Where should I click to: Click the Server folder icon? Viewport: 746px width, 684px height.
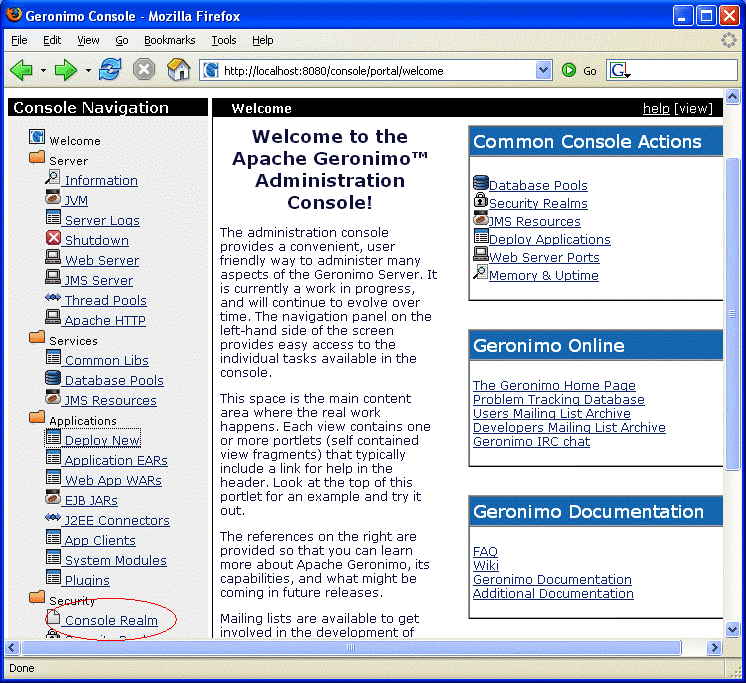37,157
